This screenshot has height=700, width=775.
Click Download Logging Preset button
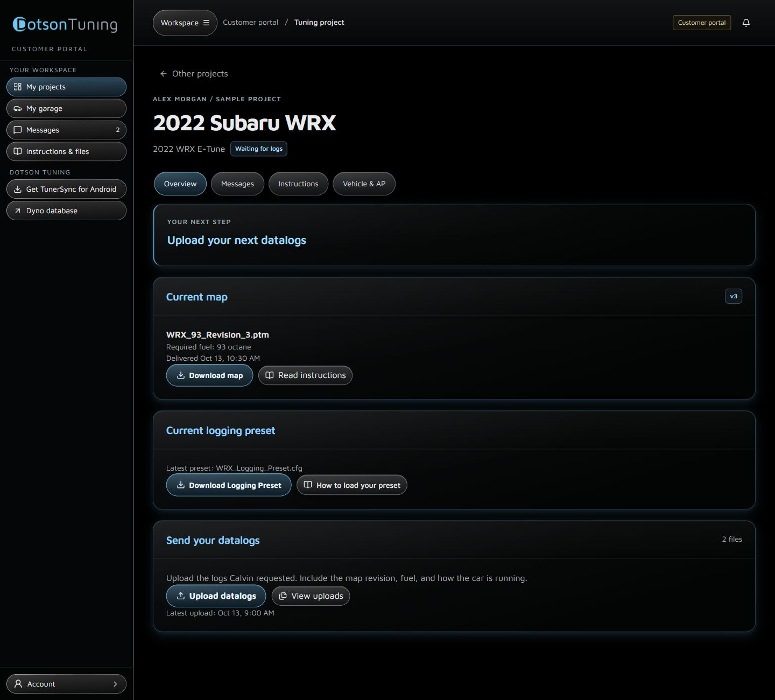229,485
